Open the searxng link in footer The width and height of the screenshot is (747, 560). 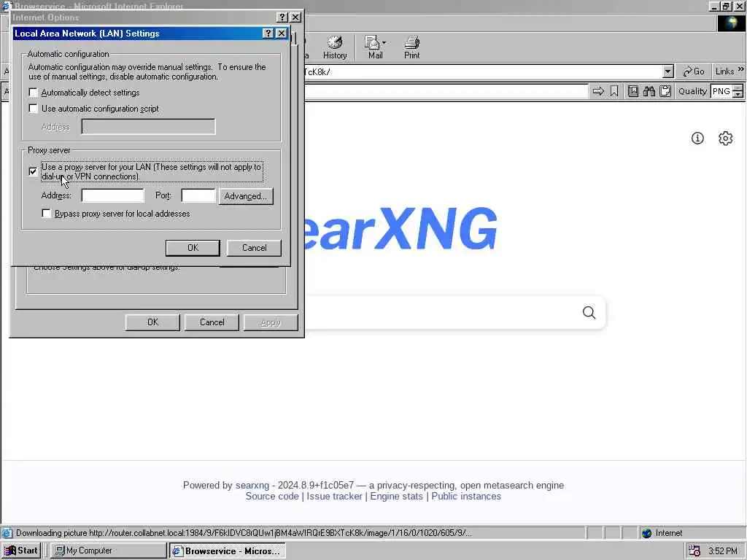[x=252, y=485]
